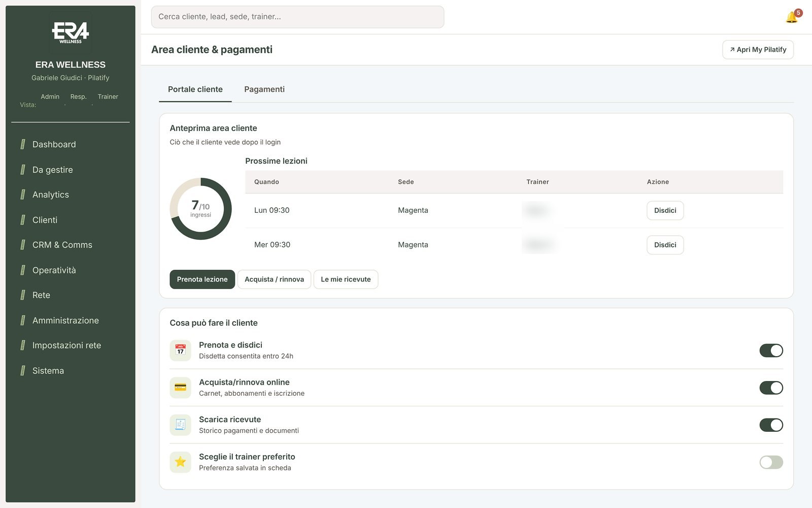The image size is (812, 508).
Task: Switch to the Pagamenti tab
Action: coord(264,89)
